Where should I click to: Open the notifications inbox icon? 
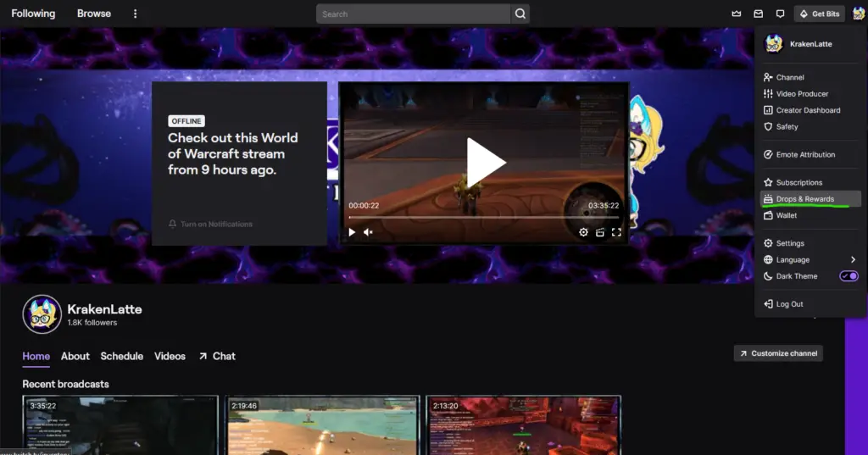(x=759, y=14)
